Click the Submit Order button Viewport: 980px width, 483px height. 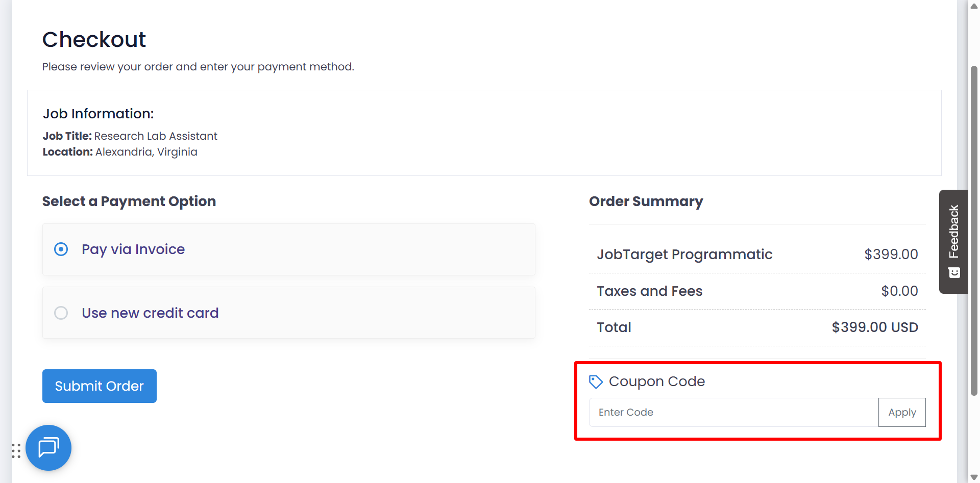[x=99, y=386]
